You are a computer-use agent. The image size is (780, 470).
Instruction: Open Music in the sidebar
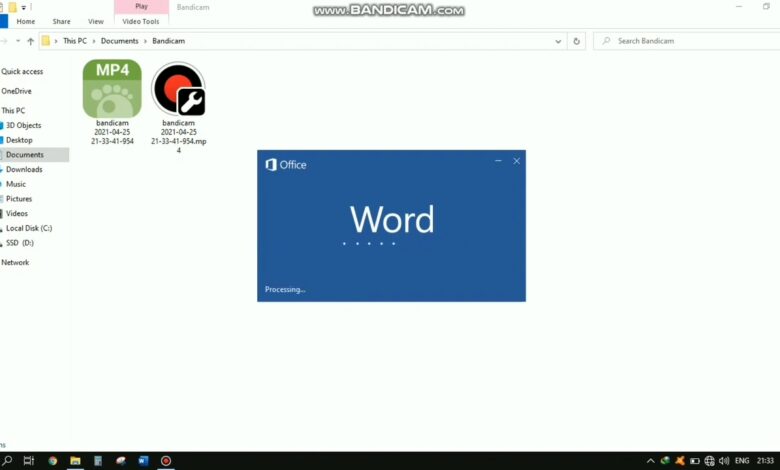point(15,184)
